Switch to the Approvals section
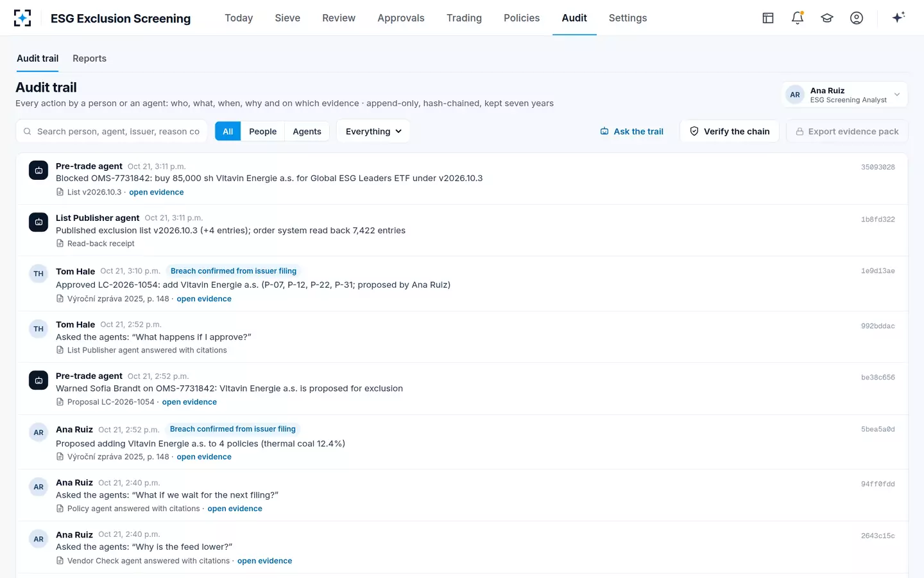This screenshot has width=924, height=578. coord(401,18)
